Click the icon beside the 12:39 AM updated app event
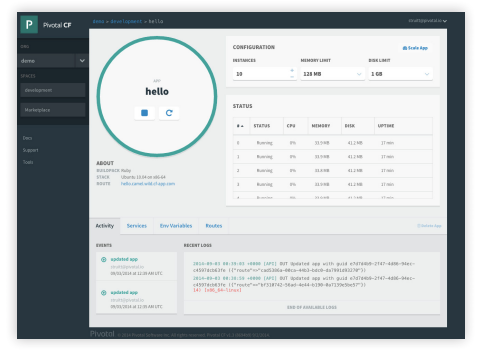 tap(104, 259)
